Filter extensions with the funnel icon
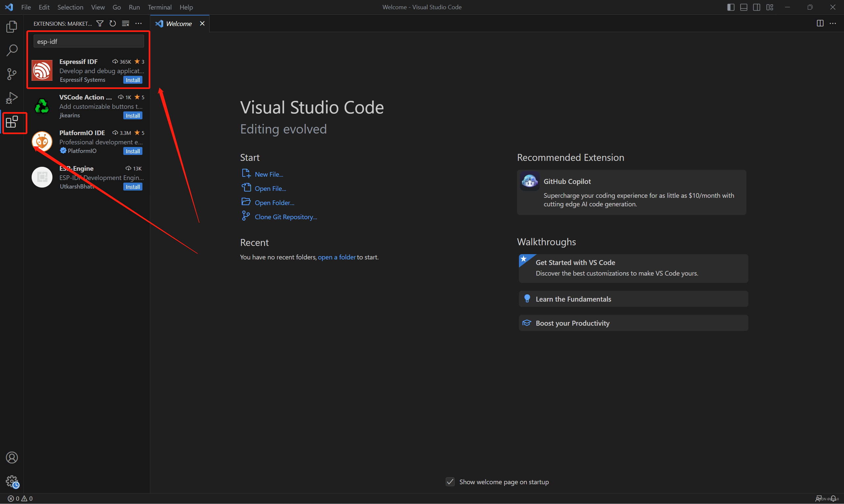Screen dimensions: 844x504 [100, 23]
